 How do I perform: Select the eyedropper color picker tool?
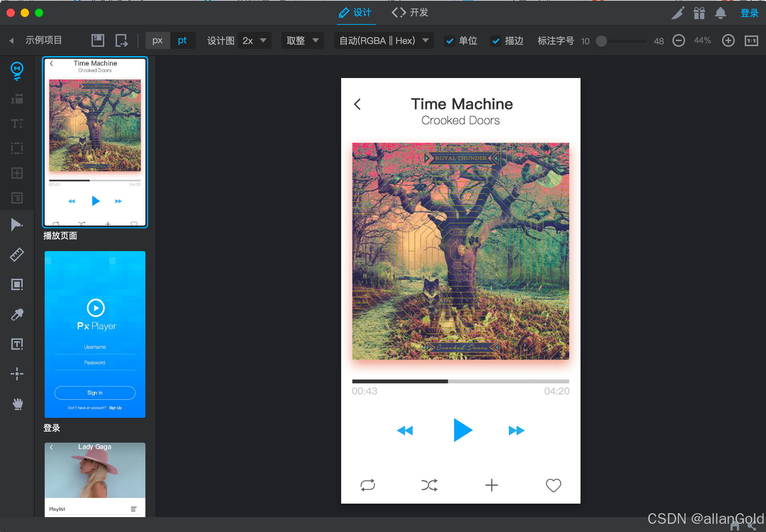tap(17, 314)
